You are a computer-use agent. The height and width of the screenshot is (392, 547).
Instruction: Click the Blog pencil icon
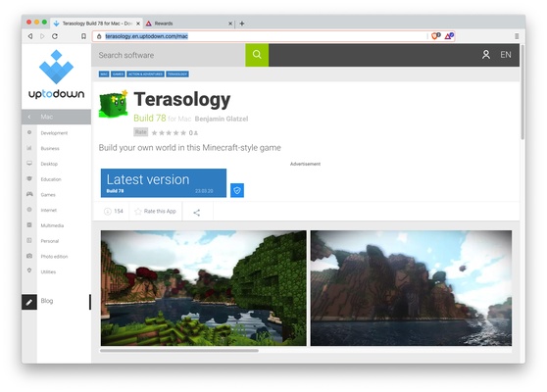point(29,302)
